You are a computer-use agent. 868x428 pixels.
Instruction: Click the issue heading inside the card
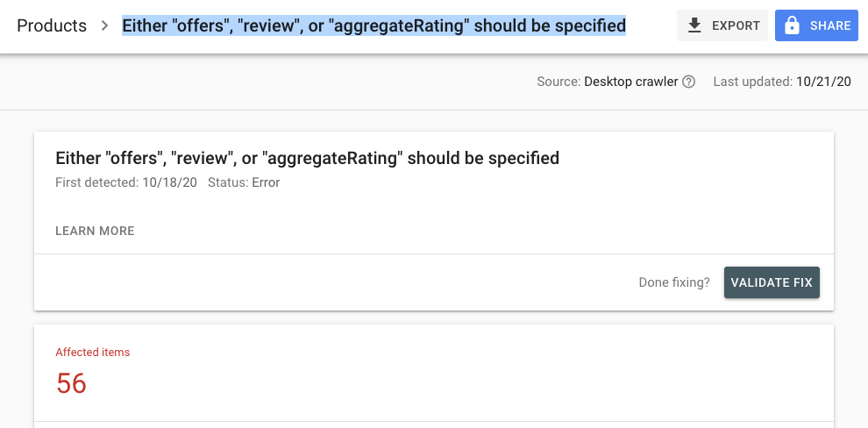coord(307,159)
